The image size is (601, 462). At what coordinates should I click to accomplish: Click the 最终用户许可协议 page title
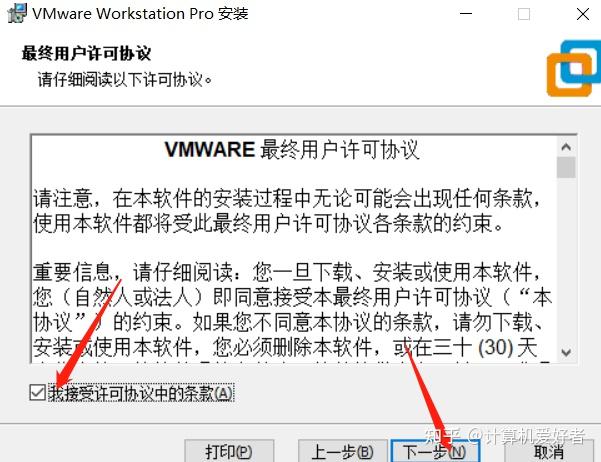[x=86, y=53]
